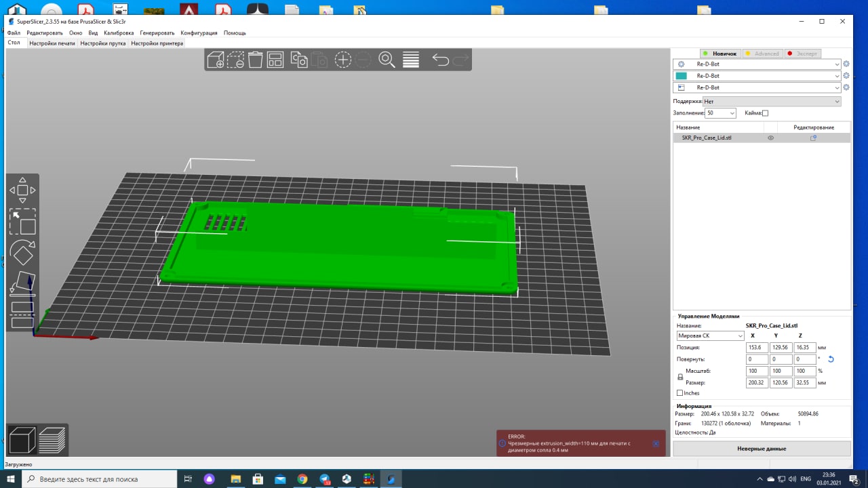Open the Файл menu
This screenshot has width=868, height=488.
coord(14,33)
